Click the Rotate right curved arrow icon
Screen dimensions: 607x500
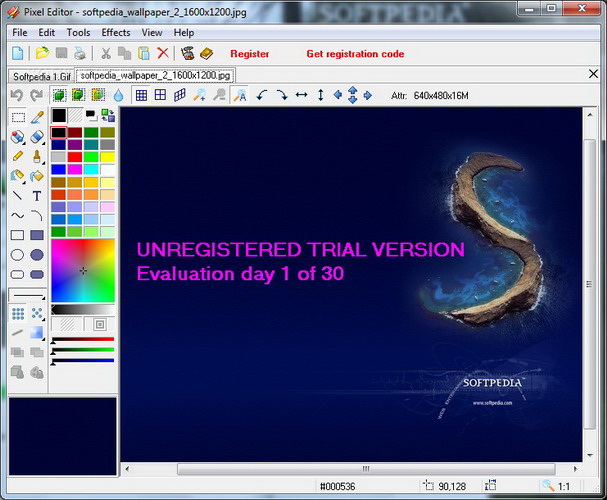click(282, 95)
